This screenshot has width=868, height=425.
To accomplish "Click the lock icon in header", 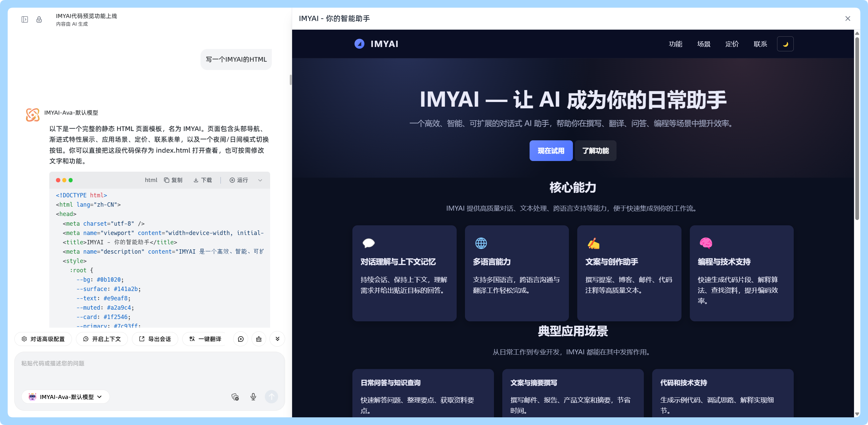I will [x=39, y=20].
